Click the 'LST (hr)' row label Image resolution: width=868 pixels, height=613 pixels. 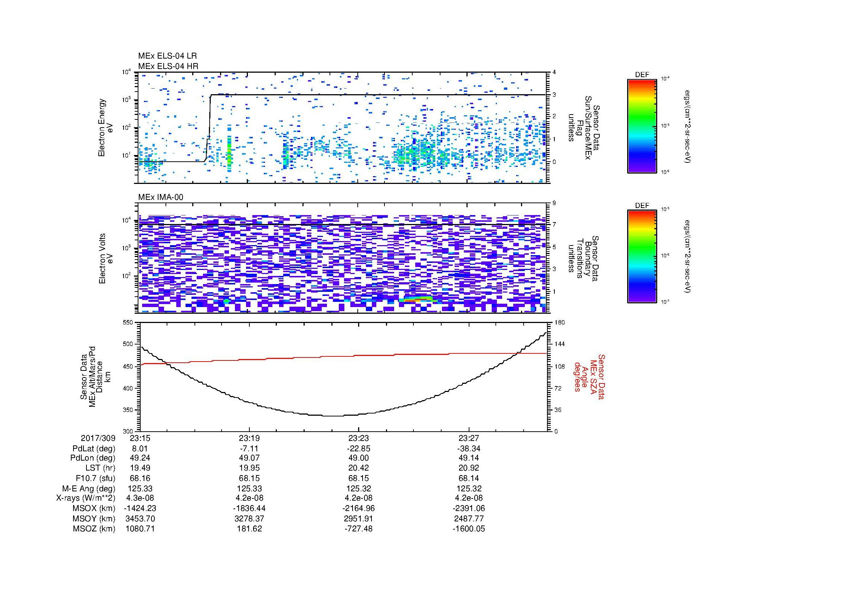pyautogui.click(x=100, y=468)
